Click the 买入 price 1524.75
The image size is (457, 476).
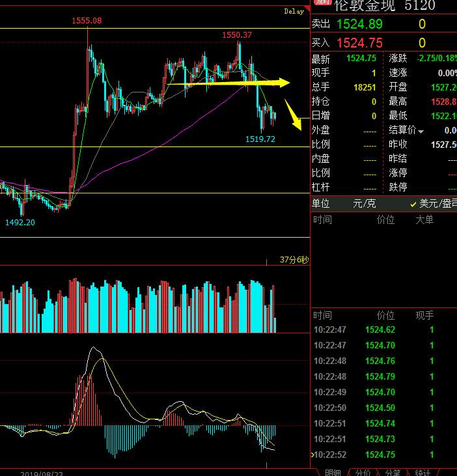point(359,43)
